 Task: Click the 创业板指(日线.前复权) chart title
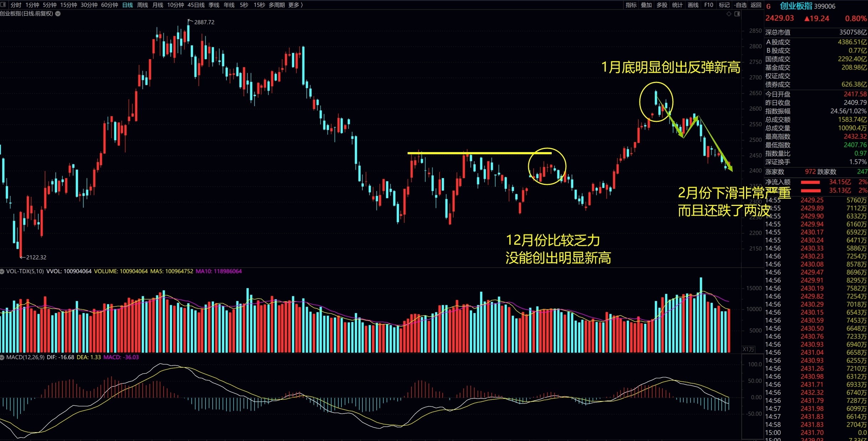point(26,14)
